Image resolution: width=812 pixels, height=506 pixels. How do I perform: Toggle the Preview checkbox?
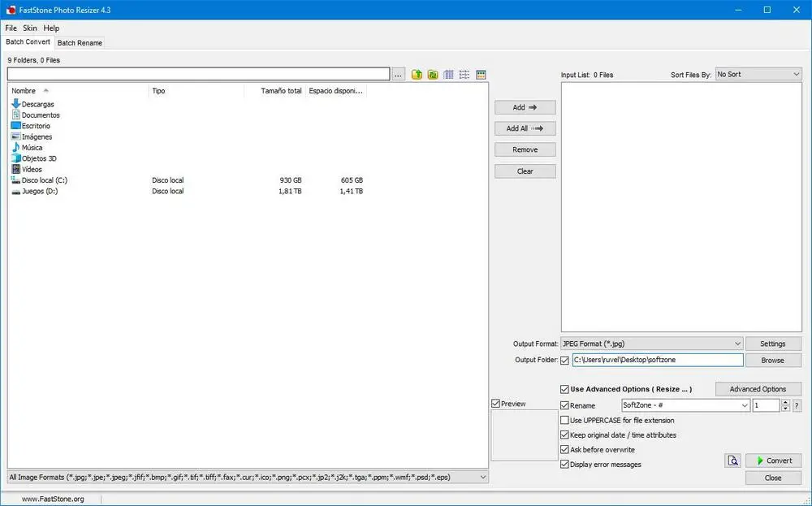tap(495, 404)
